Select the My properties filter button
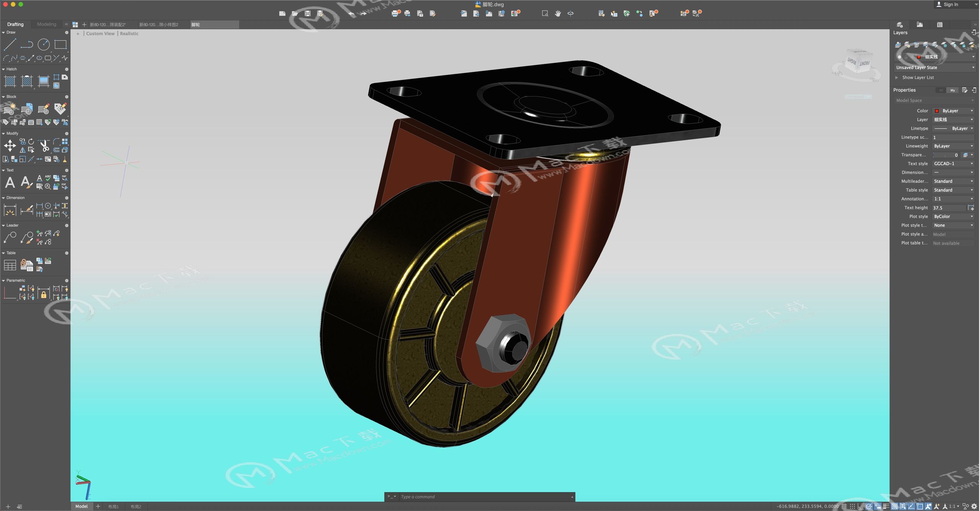Image resolution: width=980 pixels, height=511 pixels. pyautogui.click(x=952, y=90)
